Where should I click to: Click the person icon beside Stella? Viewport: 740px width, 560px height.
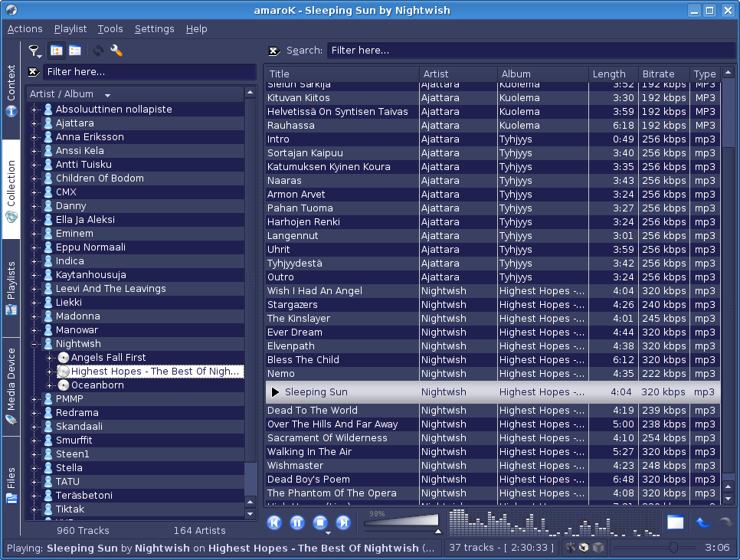click(x=48, y=468)
